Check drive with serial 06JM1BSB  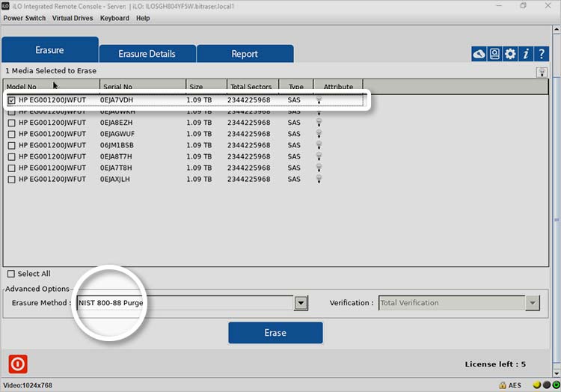pos(11,146)
